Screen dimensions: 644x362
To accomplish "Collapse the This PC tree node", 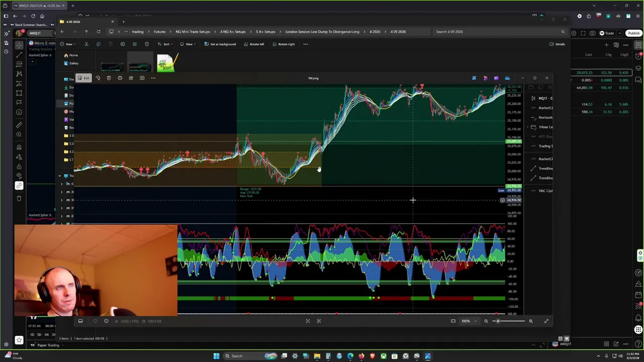I will coord(59,175).
